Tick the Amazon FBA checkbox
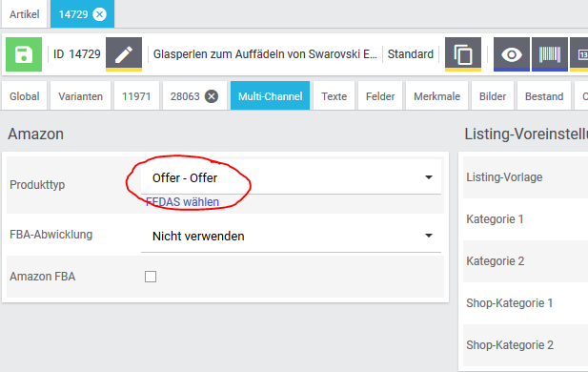588x372 pixels. tap(151, 277)
